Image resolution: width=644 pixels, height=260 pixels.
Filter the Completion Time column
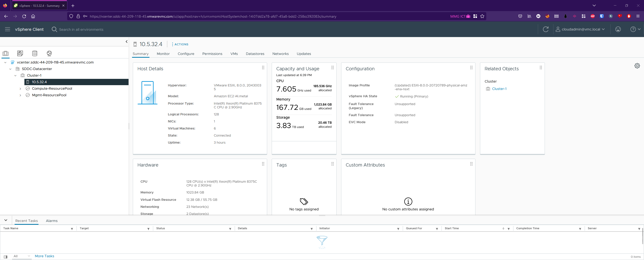[x=580, y=229]
